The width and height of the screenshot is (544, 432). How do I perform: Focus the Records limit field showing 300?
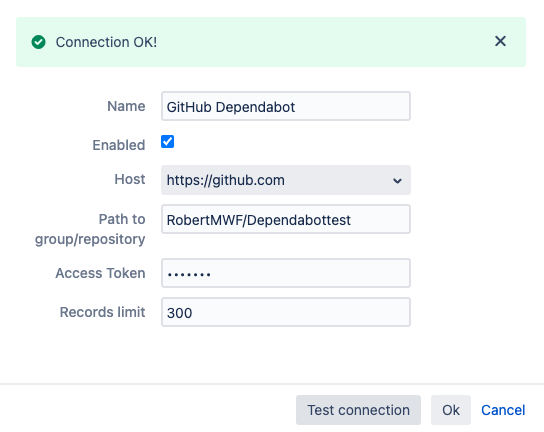[x=286, y=312]
